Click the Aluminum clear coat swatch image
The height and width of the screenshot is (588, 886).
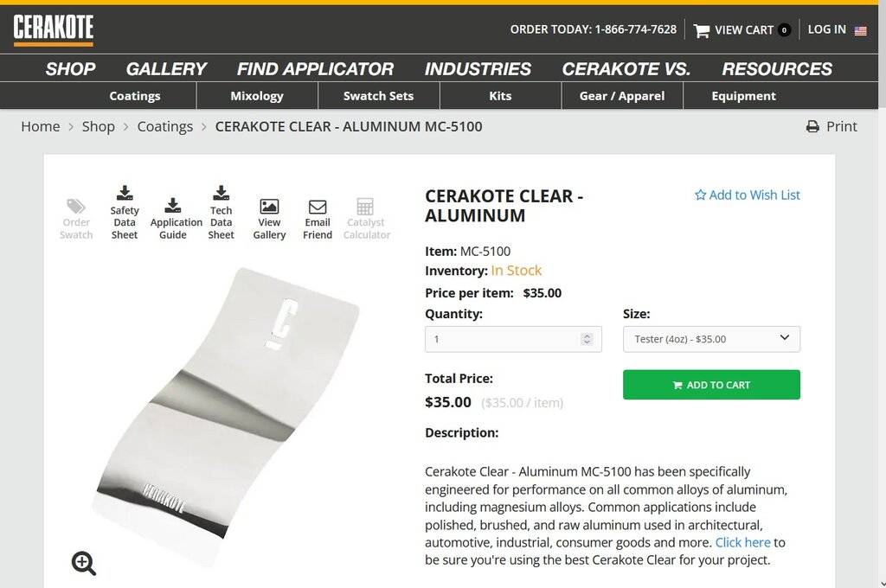[229, 406]
